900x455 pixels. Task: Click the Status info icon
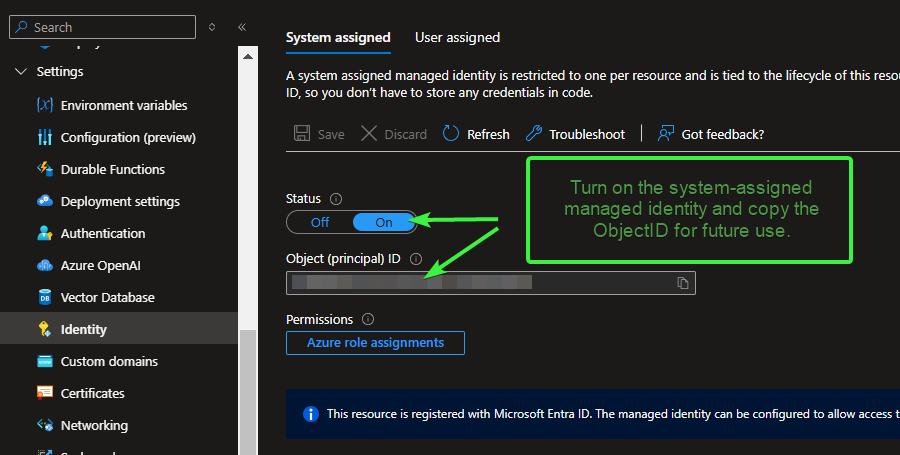coord(336,199)
